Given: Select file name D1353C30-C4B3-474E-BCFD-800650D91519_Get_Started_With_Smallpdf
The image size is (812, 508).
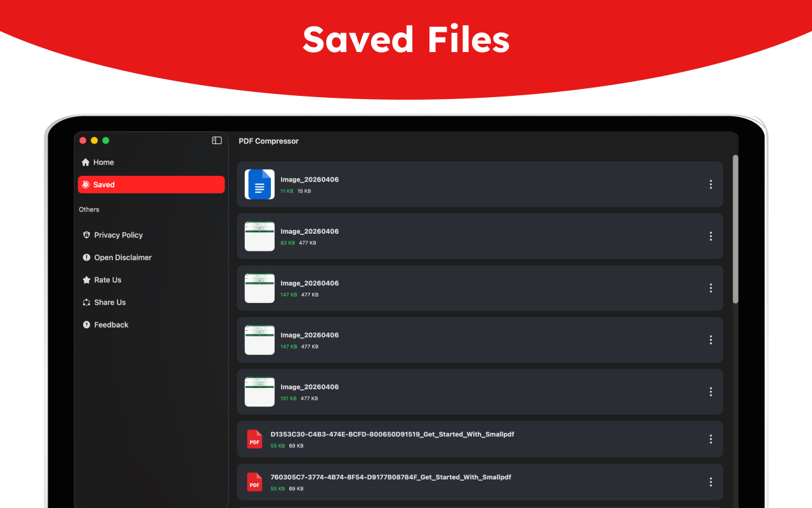Looking at the screenshot, I should click(x=392, y=434).
